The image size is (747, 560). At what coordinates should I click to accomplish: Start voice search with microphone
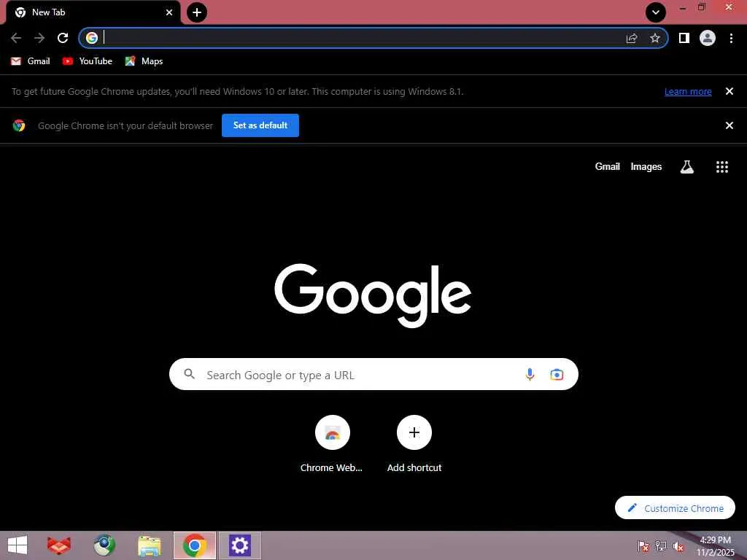[530, 374]
